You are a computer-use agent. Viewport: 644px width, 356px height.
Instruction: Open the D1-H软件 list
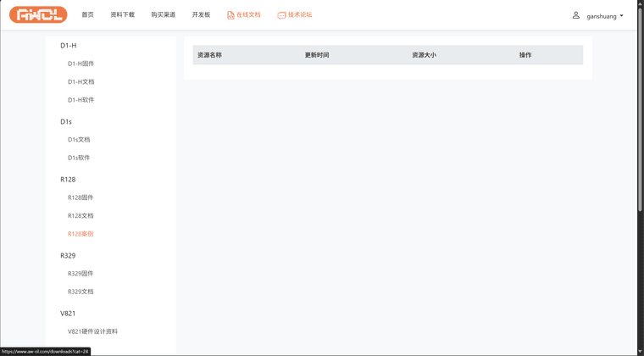(x=80, y=100)
